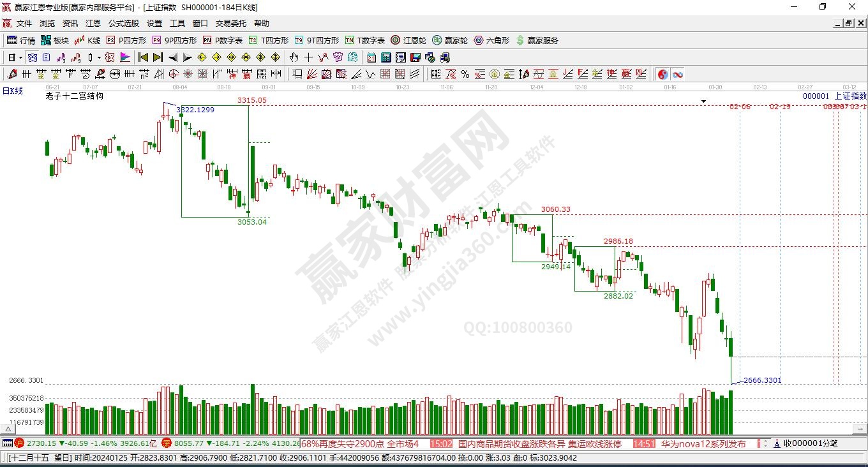Screen dimensions: 868x467
Task: Click the save floppy disk icon
Action: point(415,57)
